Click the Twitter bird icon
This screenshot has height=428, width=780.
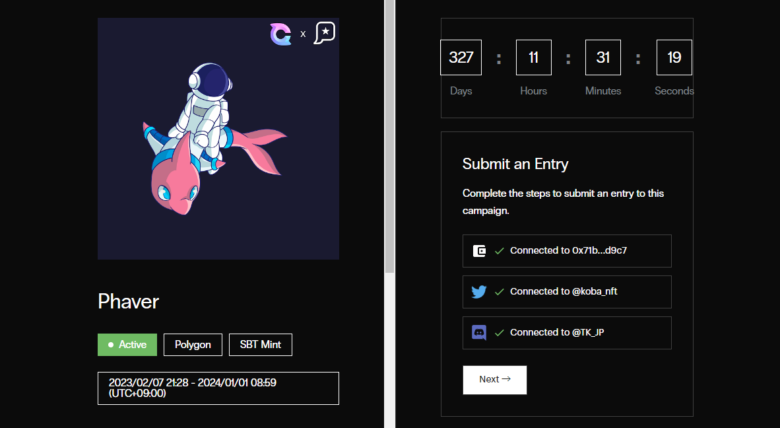tap(479, 292)
